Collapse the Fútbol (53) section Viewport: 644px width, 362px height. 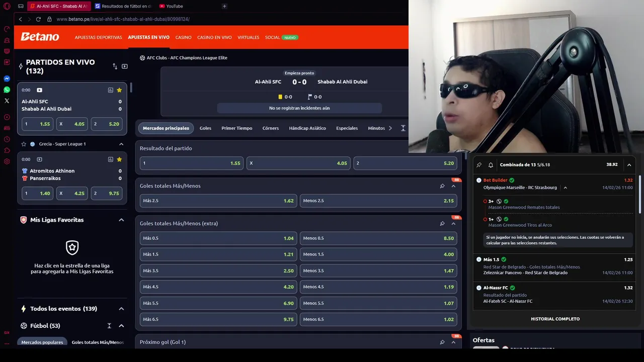pos(121,326)
